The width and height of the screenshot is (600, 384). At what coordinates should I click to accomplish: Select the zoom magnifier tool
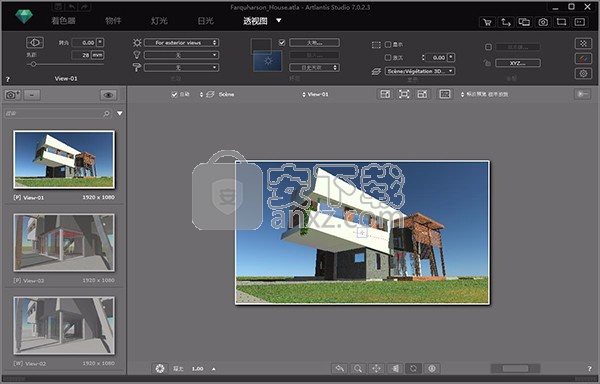[358, 368]
